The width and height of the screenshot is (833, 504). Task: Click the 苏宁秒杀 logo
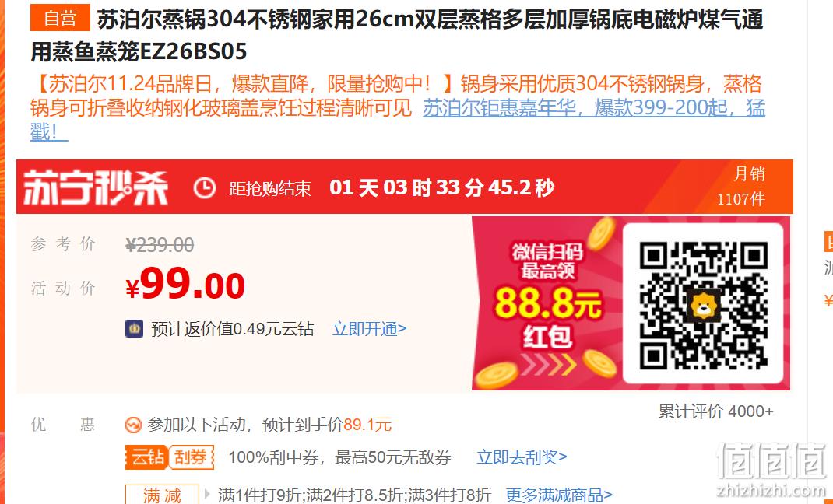96,187
